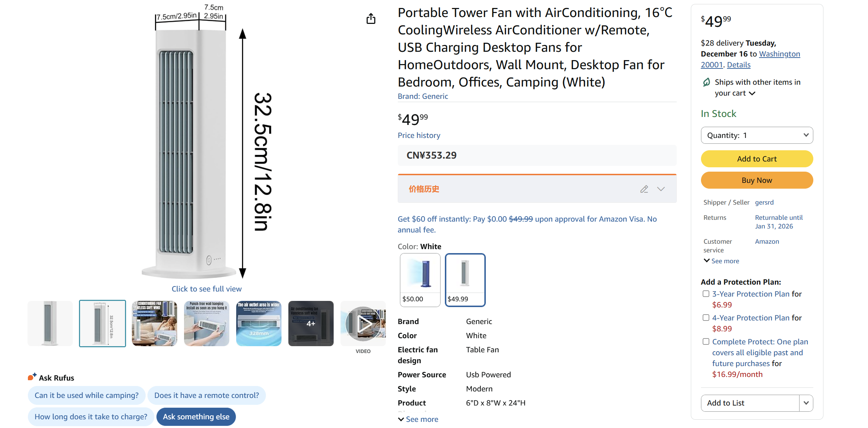Click the pencil edit icon in 价格历史 bar
868x428 pixels.
(x=644, y=189)
